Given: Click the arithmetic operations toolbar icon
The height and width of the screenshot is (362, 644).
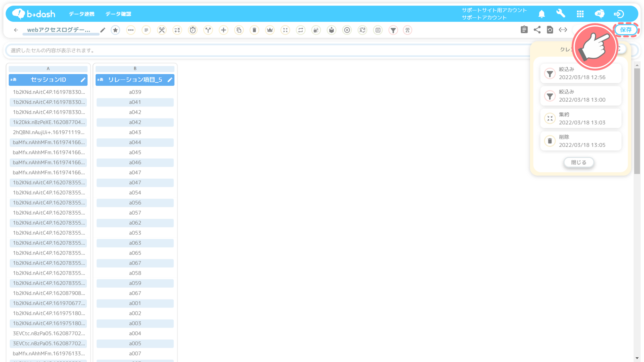Looking at the screenshot, I should tap(177, 30).
